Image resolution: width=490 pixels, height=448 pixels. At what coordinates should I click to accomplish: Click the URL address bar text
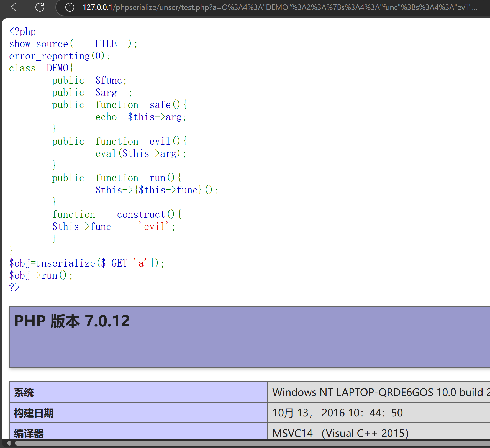[x=280, y=7]
